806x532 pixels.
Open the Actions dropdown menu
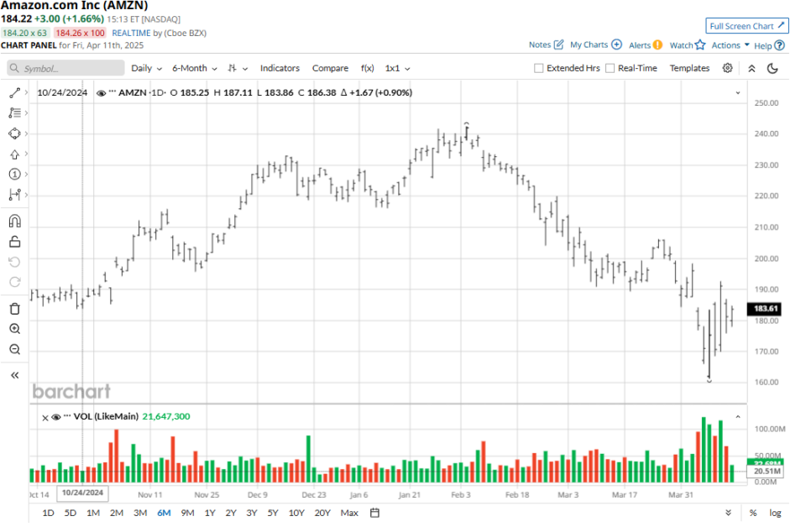point(730,45)
